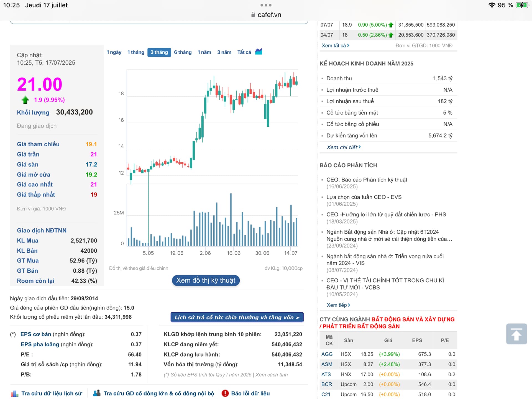
Task: Tap the lock icon beside cafef.vn
Action: pos(253,15)
